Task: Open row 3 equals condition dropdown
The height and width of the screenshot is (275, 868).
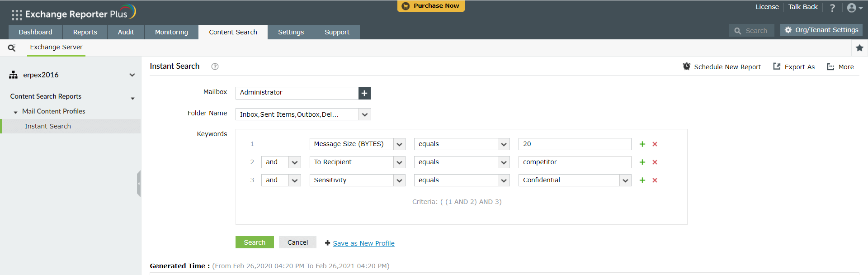Action: click(504, 180)
